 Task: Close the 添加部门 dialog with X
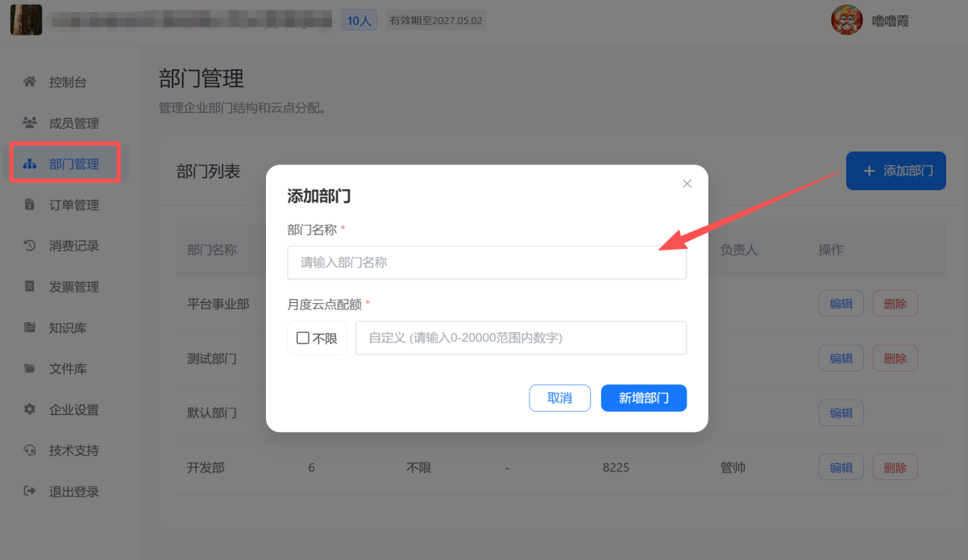[x=687, y=184]
